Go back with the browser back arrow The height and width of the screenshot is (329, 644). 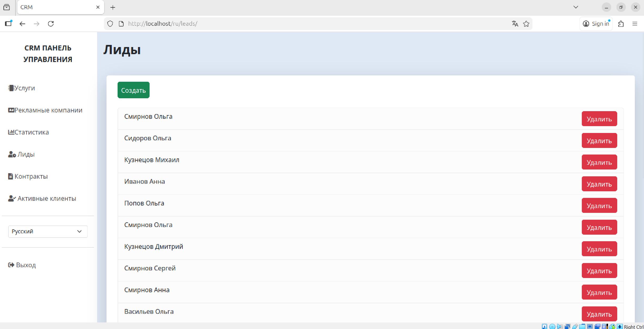point(22,24)
